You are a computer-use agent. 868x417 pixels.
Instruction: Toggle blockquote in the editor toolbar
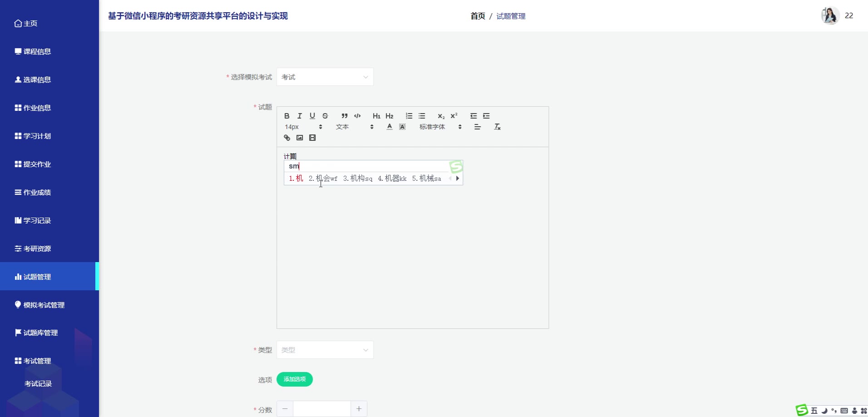345,116
